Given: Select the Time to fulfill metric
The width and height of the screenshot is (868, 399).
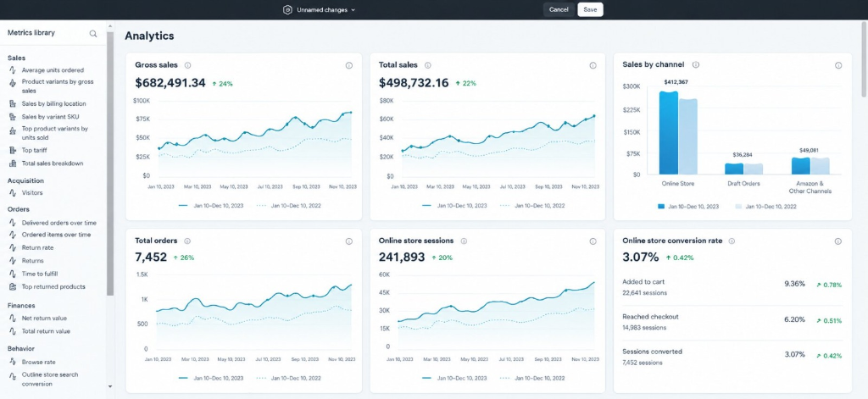Looking at the screenshot, I should [x=40, y=274].
